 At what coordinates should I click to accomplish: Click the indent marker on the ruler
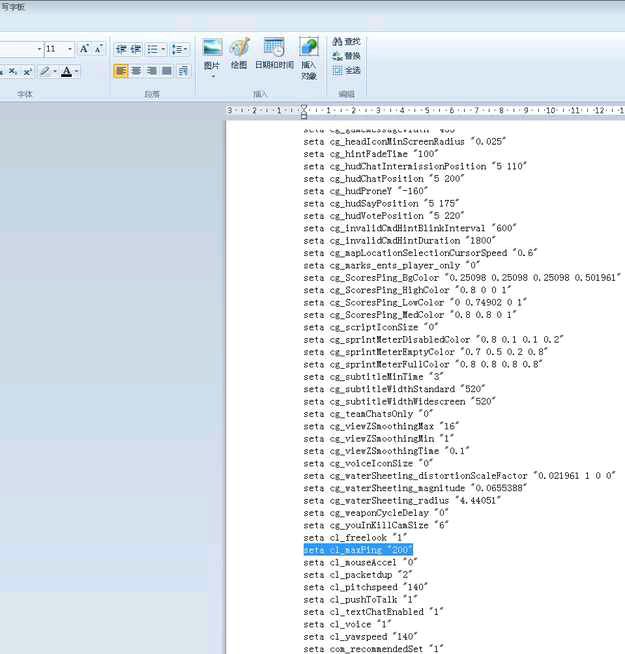tap(304, 112)
